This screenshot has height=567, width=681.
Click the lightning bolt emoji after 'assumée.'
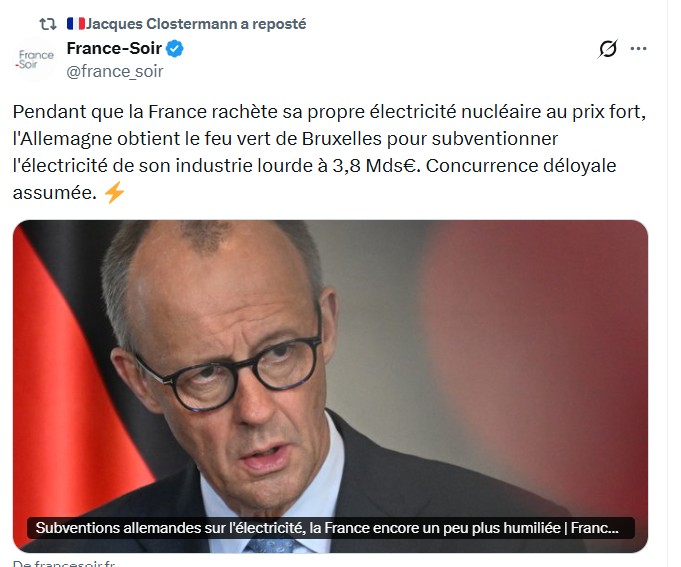click(x=115, y=192)
